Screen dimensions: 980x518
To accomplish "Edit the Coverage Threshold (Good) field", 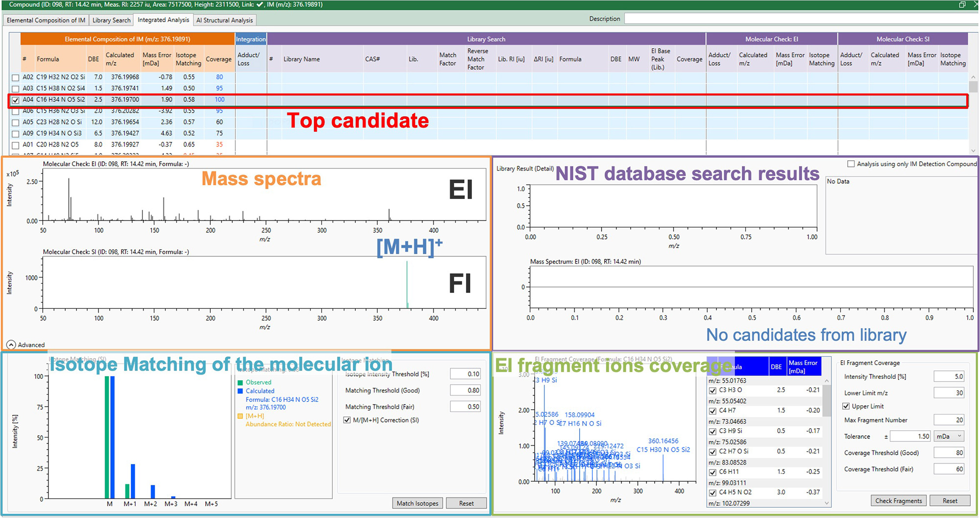I will coord(949,453).
